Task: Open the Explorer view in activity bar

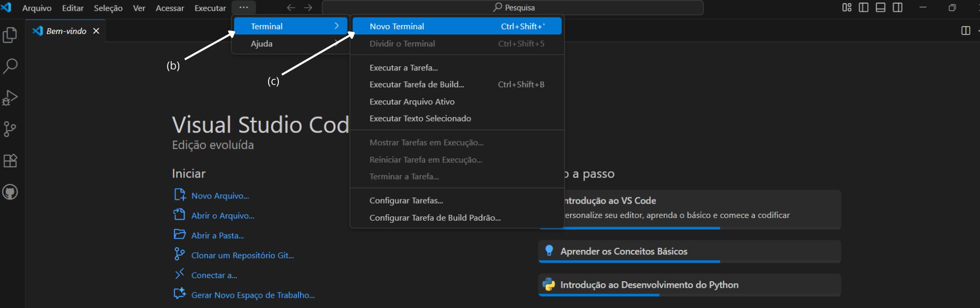Action: (10, 35)
